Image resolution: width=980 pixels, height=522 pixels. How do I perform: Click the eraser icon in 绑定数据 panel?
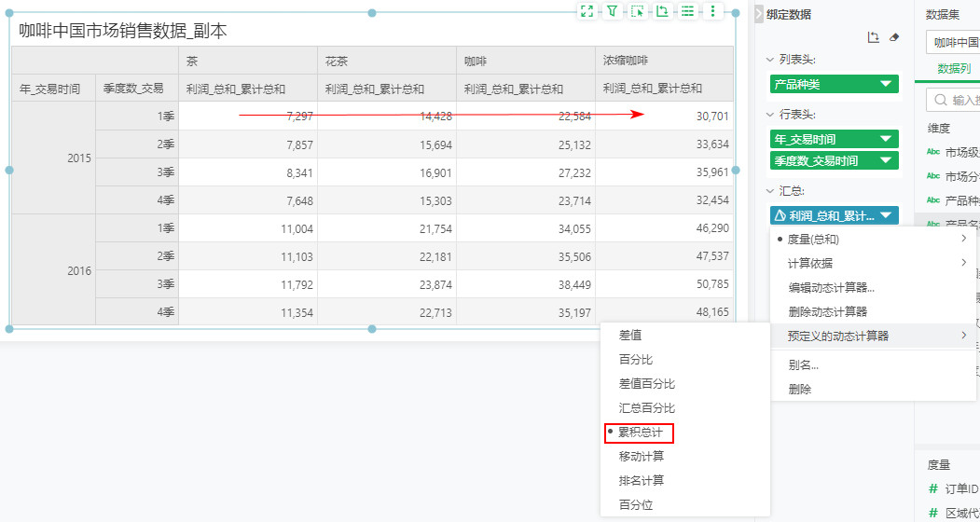pyautogui.click(x=894, y=37)
